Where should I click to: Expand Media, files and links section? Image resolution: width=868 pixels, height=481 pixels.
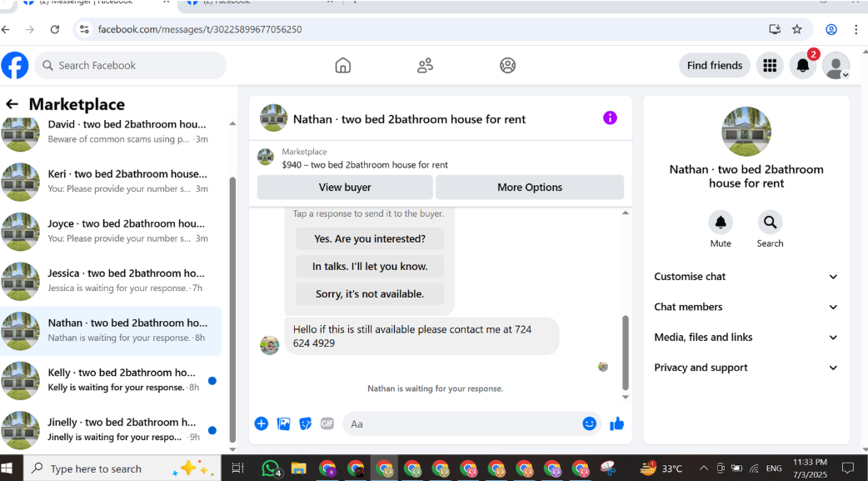point(746,337)
